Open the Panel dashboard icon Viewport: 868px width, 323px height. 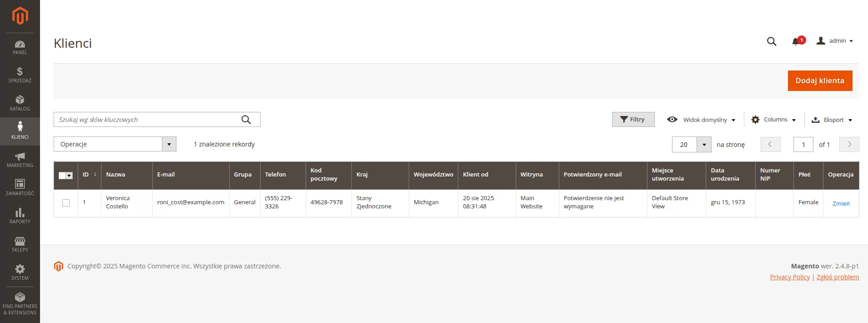click(x=20, y=47)
